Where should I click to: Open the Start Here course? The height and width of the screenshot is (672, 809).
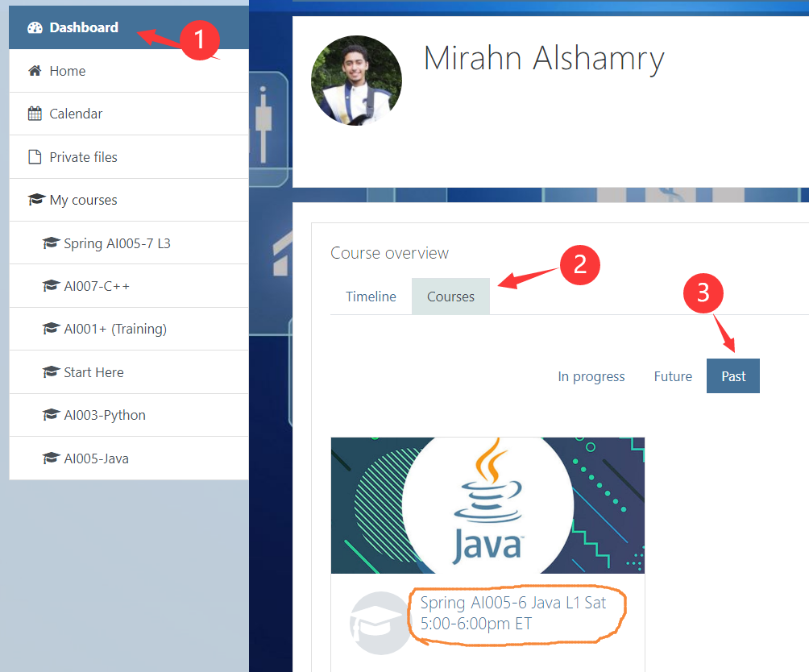click(93, 372)
